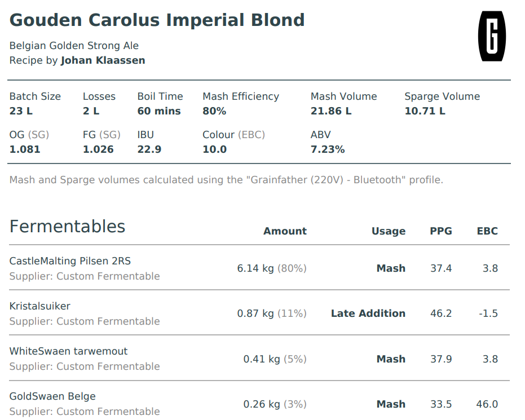The image size is (525, 420).
Task: Click the IBU 22.9 value
Action: pyautogui.click(x=149, y=149)
